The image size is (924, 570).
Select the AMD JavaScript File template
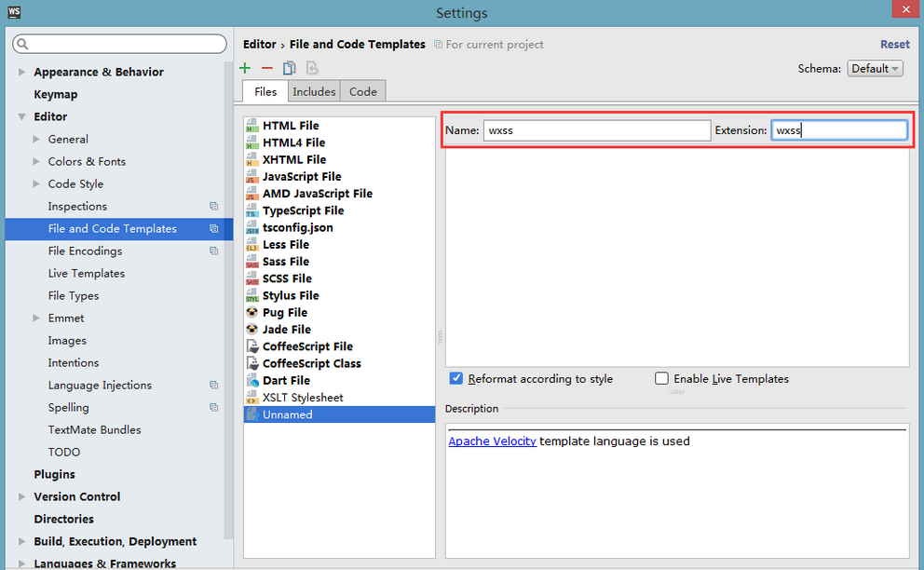(x=339, y=194)
